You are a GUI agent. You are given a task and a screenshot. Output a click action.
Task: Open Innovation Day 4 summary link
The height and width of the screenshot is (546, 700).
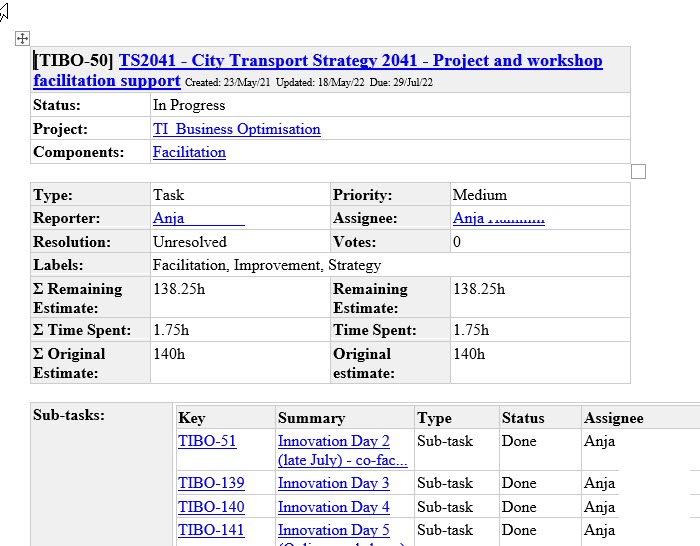(x=333, y=507)
